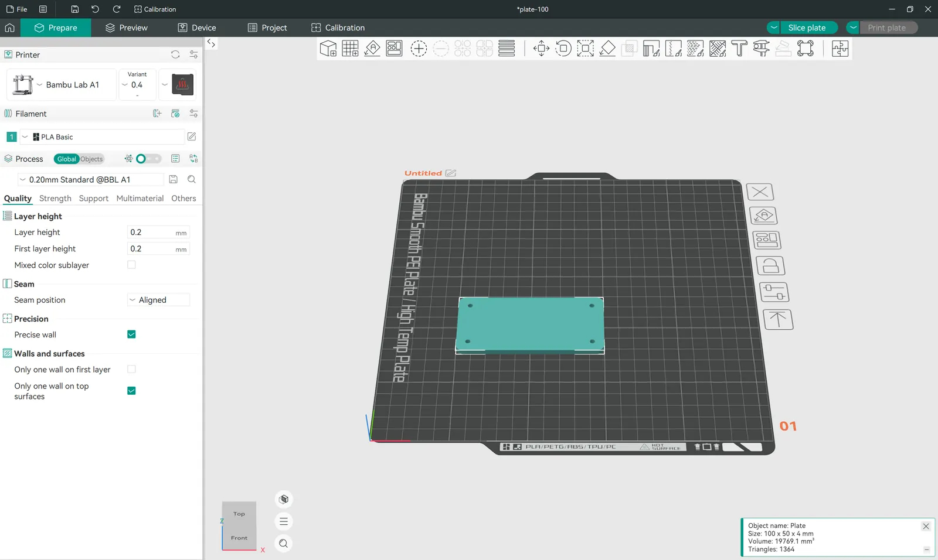
Task: Save the process preset
Action: pos(174,179)
